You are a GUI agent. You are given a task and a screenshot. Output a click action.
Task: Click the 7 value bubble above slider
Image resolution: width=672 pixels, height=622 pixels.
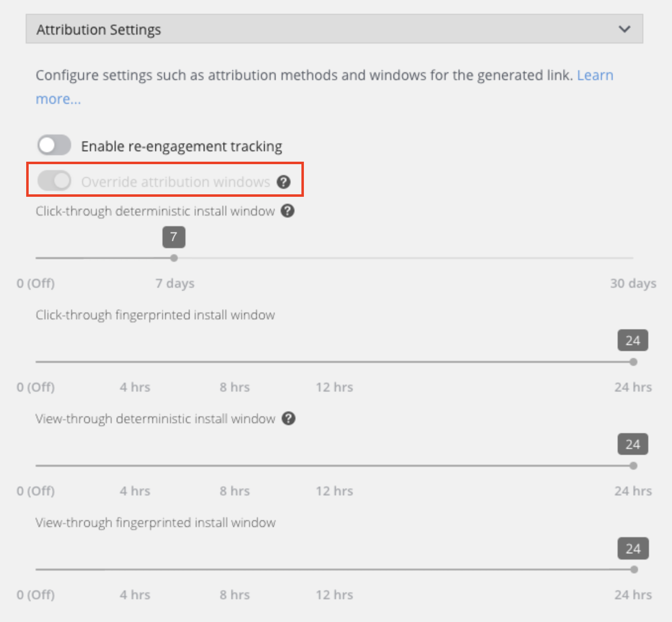click(x=174, y=237)
